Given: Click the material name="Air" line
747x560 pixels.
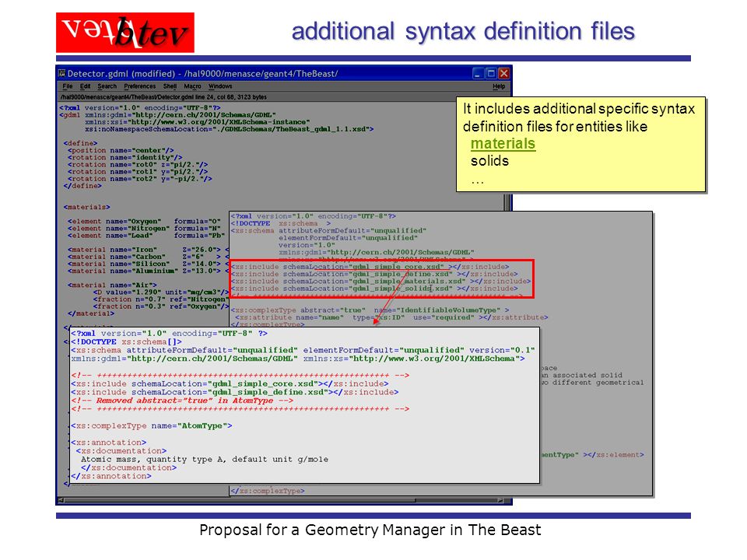Looking at the screenshot, I should (x=112, y=285).
